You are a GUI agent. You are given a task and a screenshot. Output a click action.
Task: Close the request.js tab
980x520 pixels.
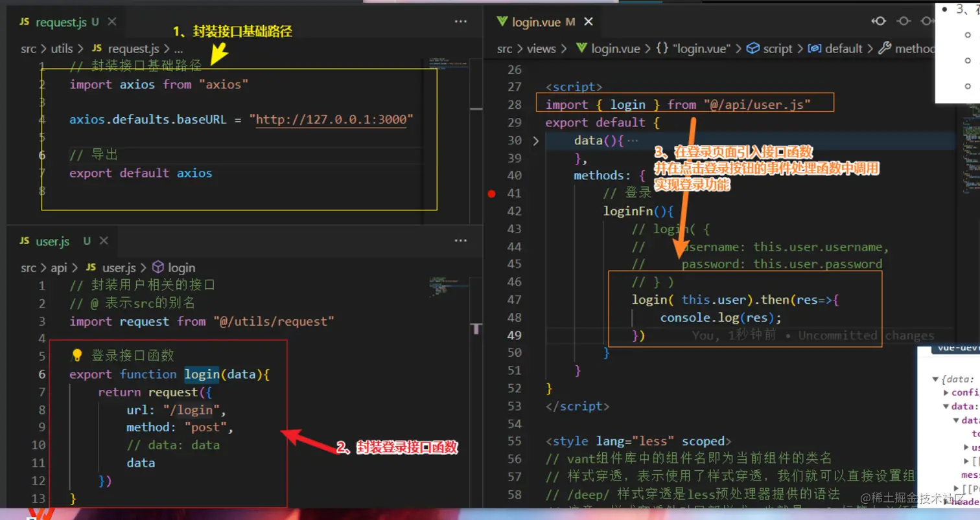coord(111,21)
